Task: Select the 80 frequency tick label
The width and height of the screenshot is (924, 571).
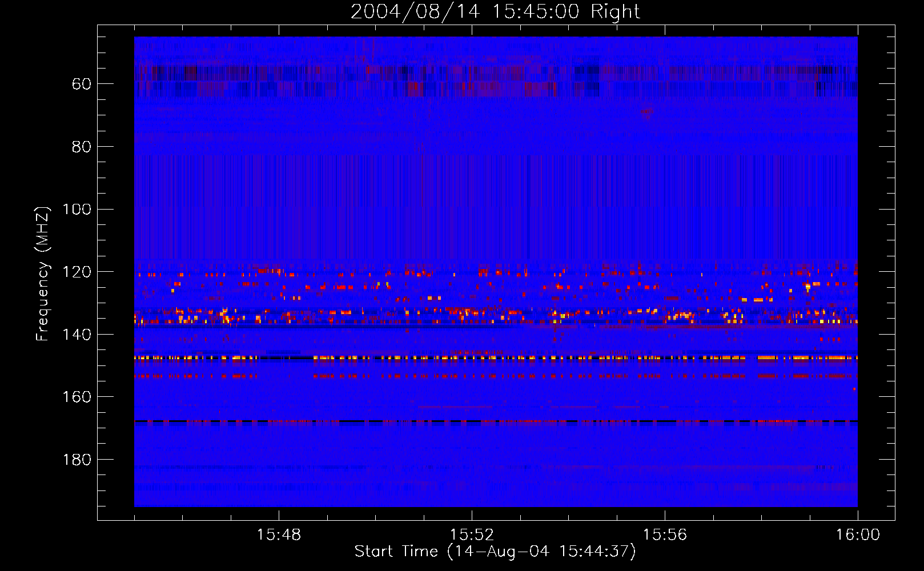Action: point(82,147)
